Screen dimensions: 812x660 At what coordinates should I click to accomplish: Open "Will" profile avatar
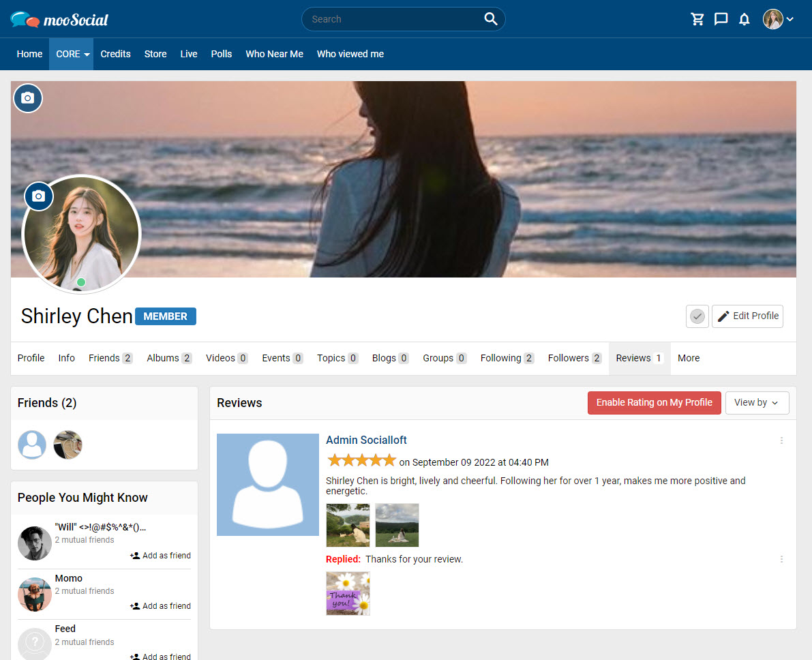coord(35,543)
